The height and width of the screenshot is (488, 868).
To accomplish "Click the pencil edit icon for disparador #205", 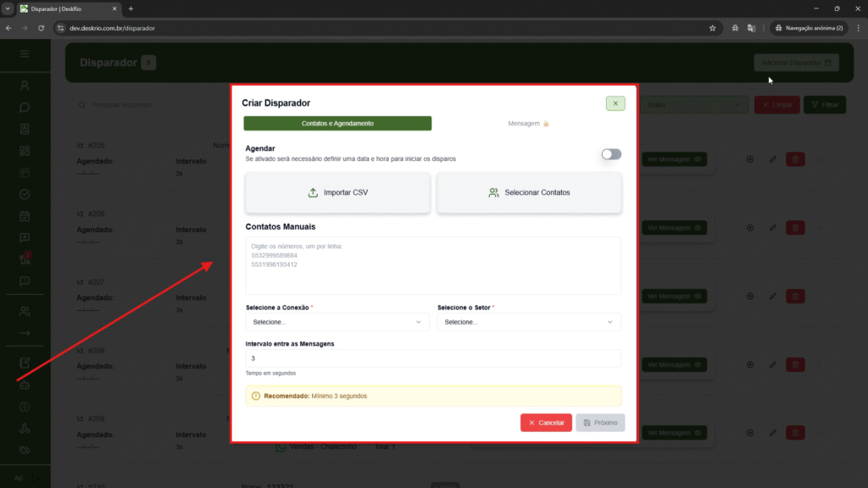I will [x=772, y=159].
